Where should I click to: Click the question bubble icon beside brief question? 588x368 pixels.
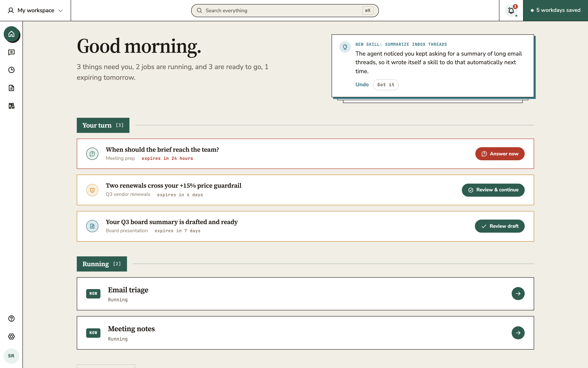(x=92, y=154)
